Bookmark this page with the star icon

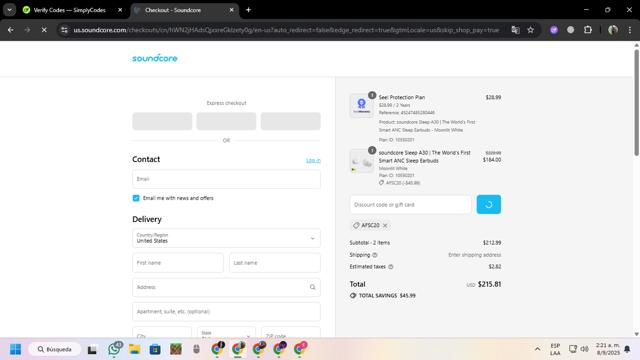[531, 30]
